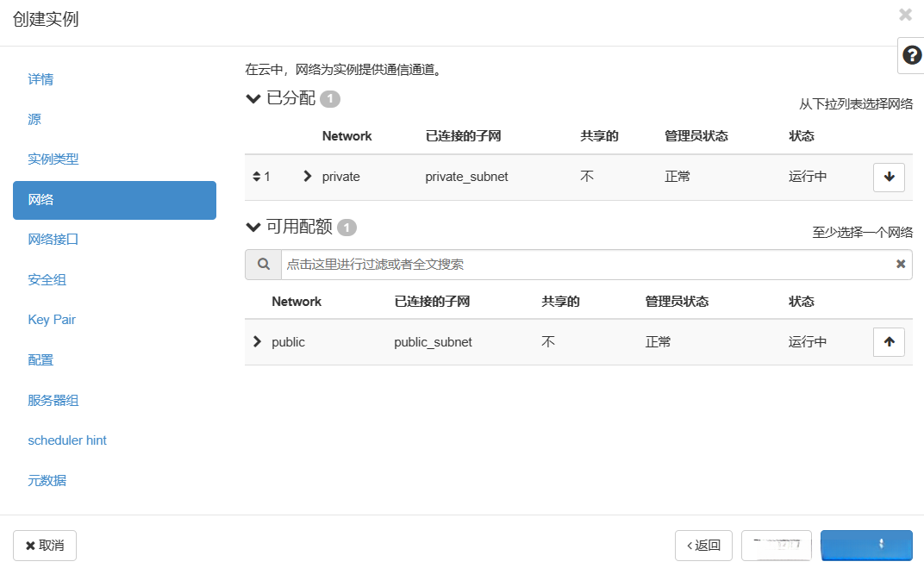Click the Network header in the allocated table
Screen dimensions: 924x568
click(347, 136)
